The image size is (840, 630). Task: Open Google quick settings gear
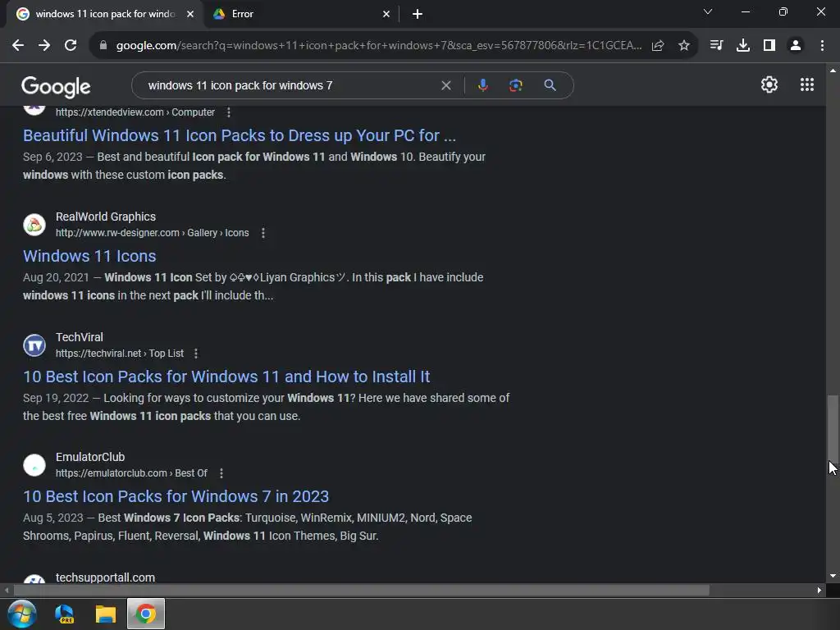coord(769,84)
